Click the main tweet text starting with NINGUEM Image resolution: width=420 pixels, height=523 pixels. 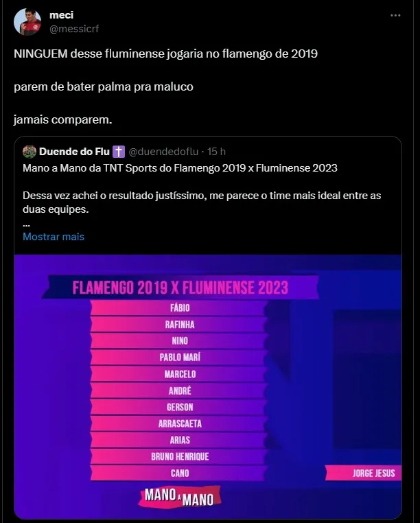(x=165, y=54)
